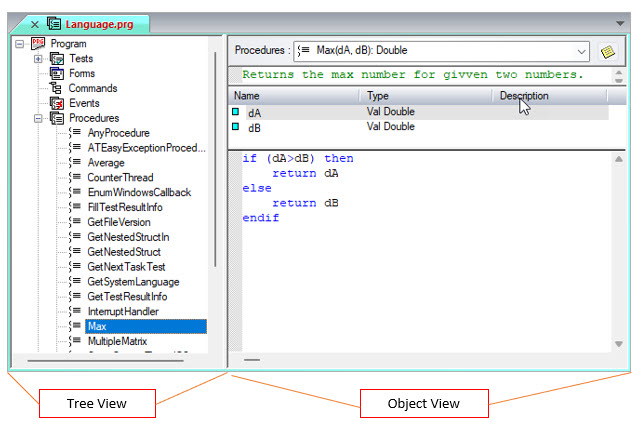Click the Program root node icon
The image size is (643, 430).
point(39,44)
